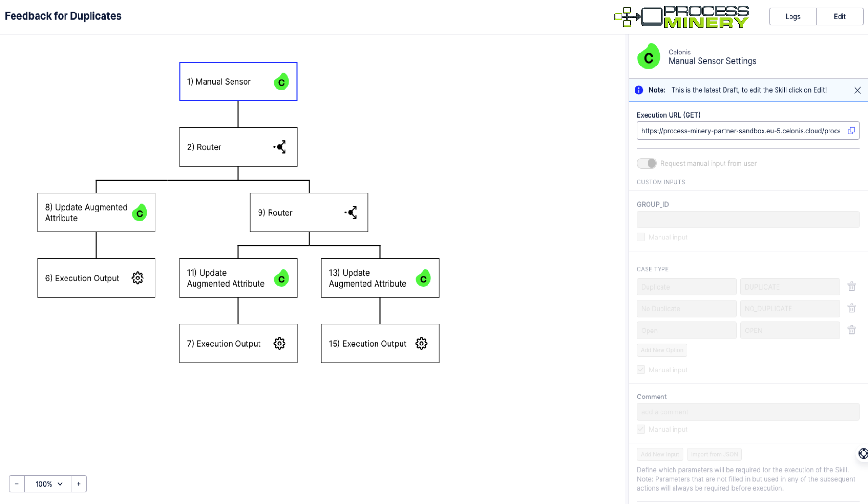Open Edit mode for the Skill
Image resolution: width=868 pixels, height=504 pixels.
[840, 16]
